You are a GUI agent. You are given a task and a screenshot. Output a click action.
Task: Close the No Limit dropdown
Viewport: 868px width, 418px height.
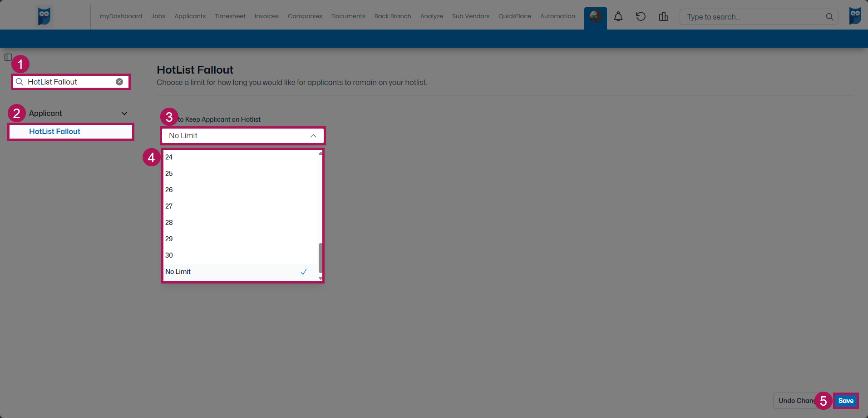[x=243, y=136]
